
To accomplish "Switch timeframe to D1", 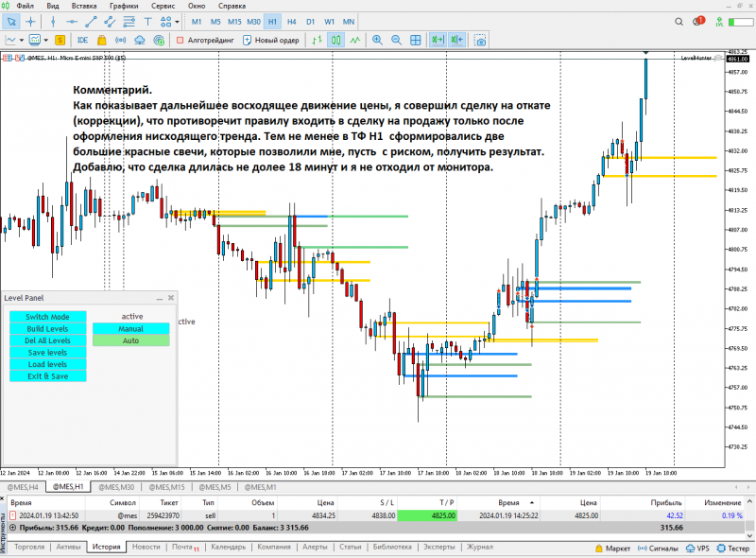I will [310, 22].
